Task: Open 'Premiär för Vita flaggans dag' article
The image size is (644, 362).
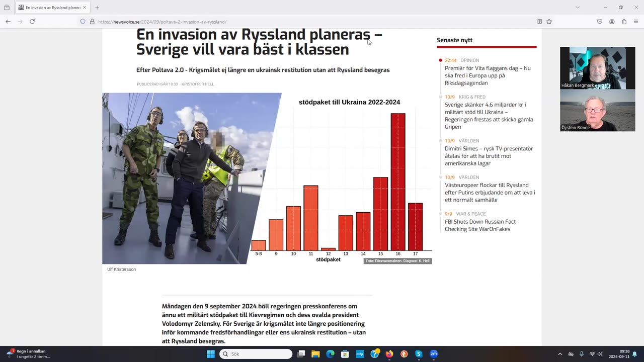Action: pos(488,75)
